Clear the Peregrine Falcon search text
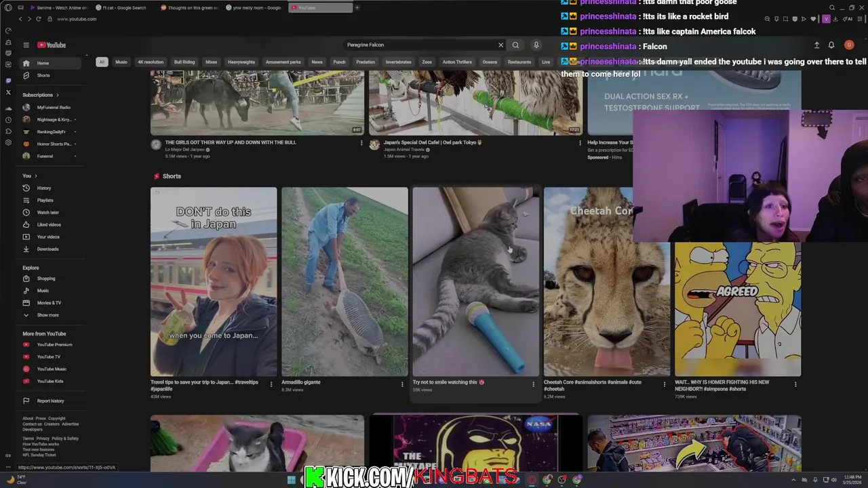This screenshot has height=488, width=868. pyautogui.click(x=500, y=45)
